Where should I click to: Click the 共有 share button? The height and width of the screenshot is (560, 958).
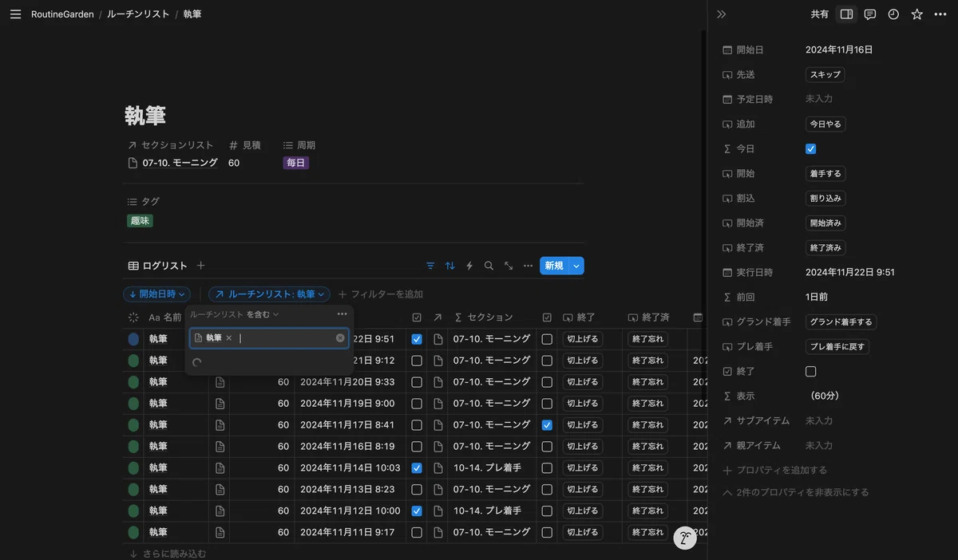pyautogui.click(x=820, y=14)
